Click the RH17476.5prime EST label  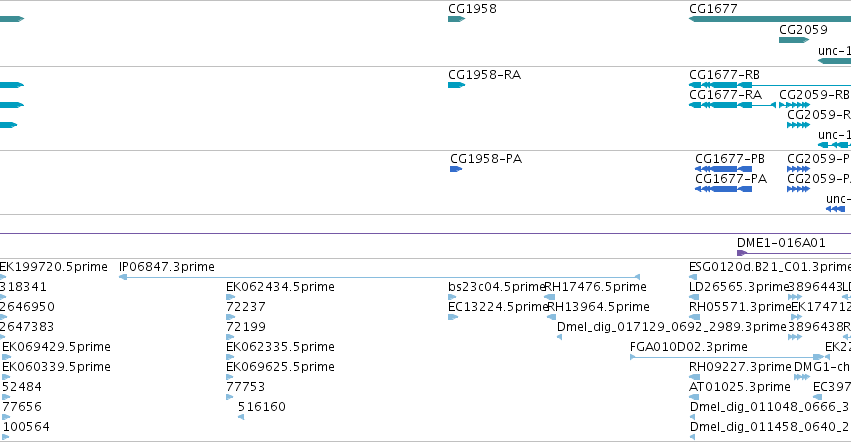594,287
